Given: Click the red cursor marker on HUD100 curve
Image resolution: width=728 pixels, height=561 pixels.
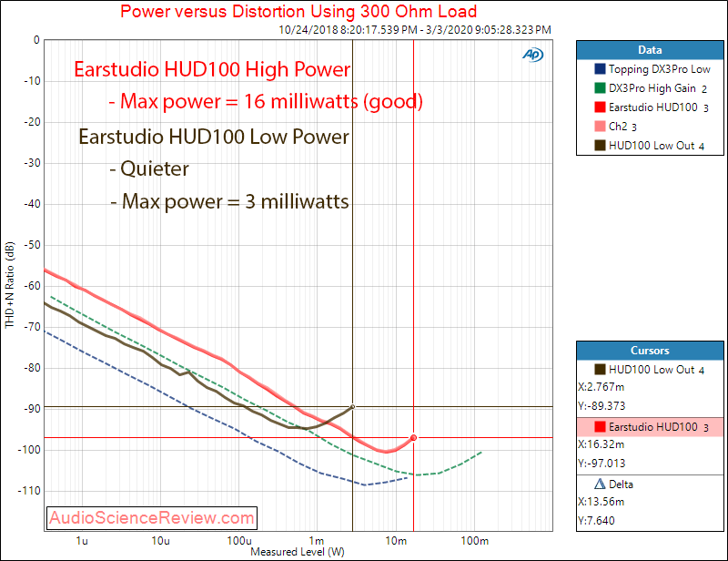Looking at the screenshot, I should pos(413,437).
